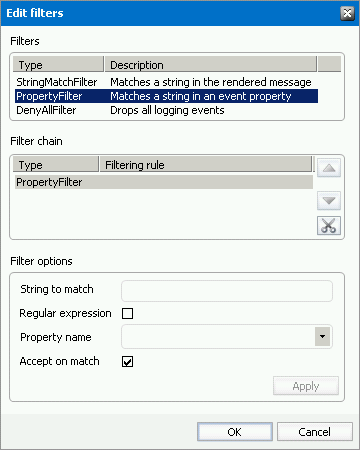Move selected filter up in chain
The image size is (360, 450).
[329, 168]
